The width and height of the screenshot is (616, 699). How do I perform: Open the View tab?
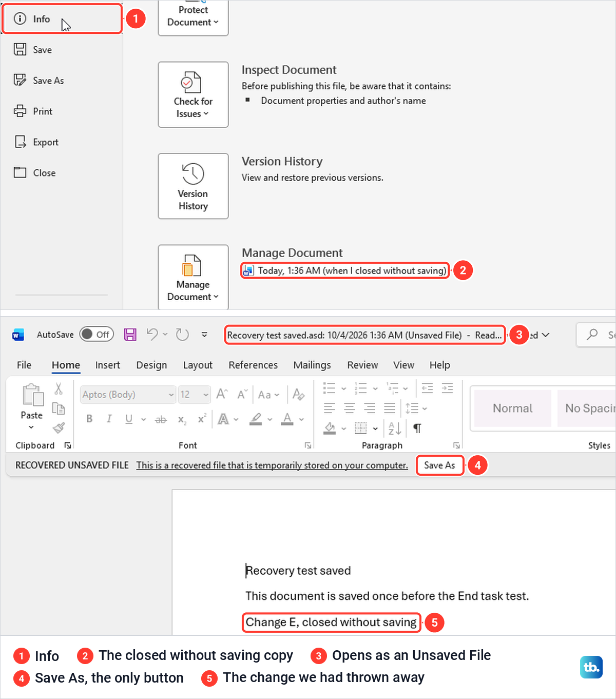[403, 365]
